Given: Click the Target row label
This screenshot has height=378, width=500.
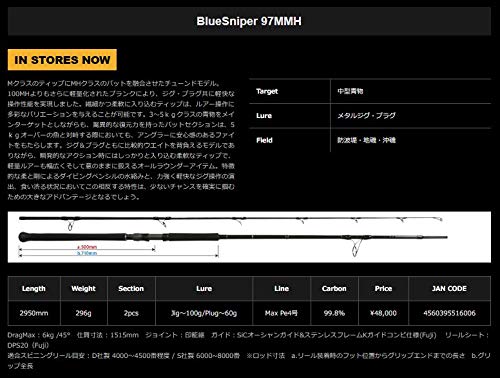Looking at the screenshot, I should pyautogui.click(x=267, y=91).
